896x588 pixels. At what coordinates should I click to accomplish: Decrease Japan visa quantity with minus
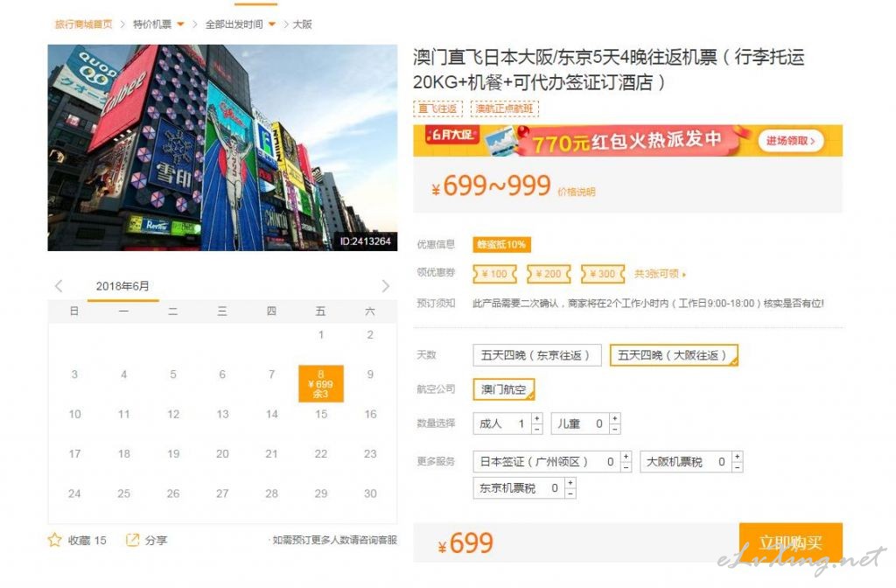pyautogui.click(x=626, y=466)
